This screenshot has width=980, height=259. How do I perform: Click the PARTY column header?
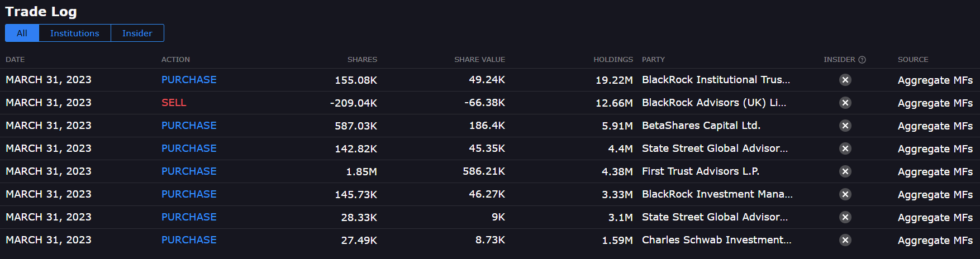[x=653, y=60]
